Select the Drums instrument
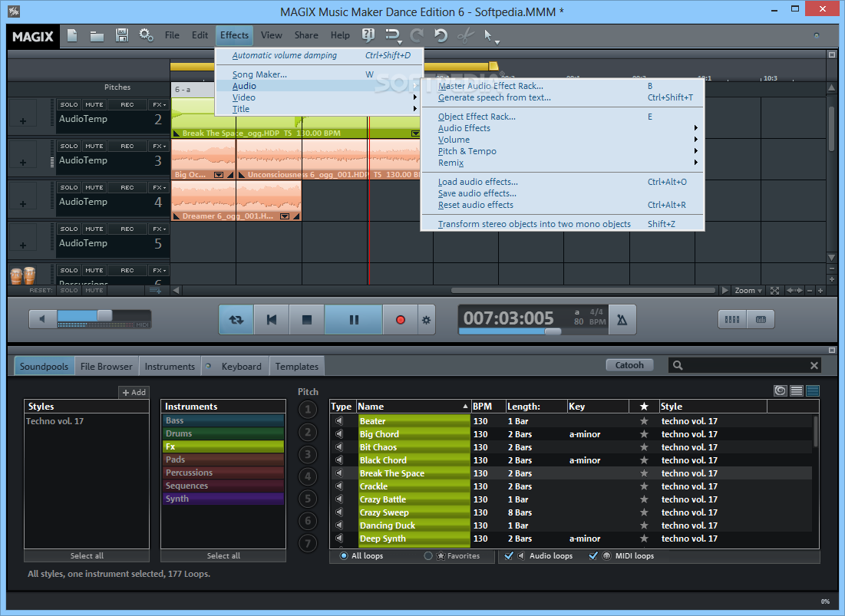The width and height of the screenshot is (845, 616). click(x=223, y=433)
